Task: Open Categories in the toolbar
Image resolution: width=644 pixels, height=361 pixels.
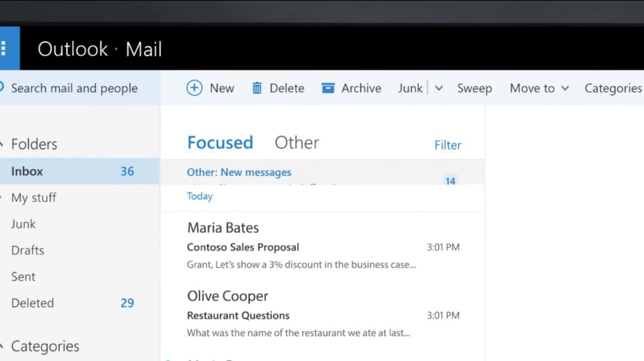Action: (x=613, y=88)
